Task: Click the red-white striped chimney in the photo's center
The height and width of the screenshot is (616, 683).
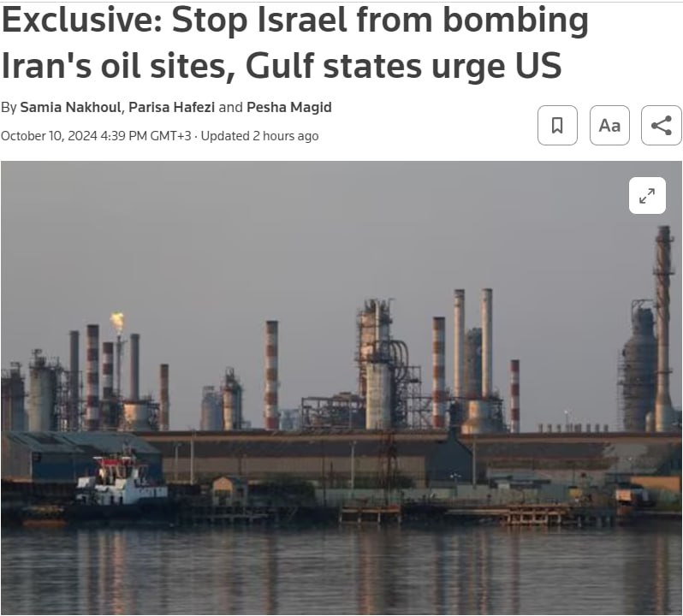Action: pos(271,376)
